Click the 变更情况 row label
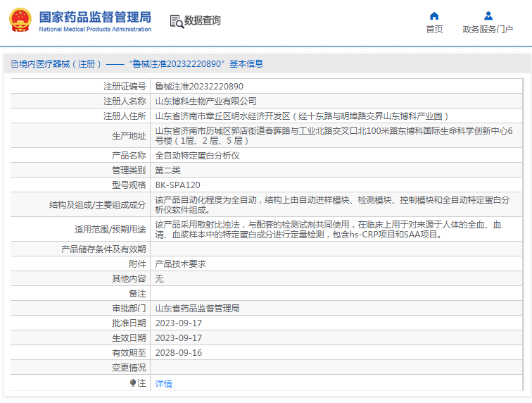The image size is (532, 403). (129, 368)
